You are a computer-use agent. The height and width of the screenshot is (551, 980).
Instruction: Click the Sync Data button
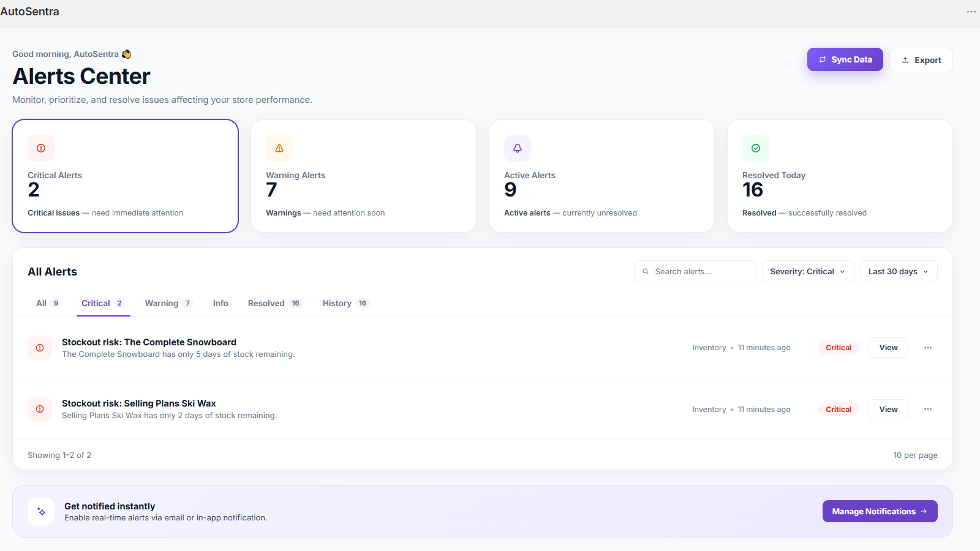(x=845, y=59)
